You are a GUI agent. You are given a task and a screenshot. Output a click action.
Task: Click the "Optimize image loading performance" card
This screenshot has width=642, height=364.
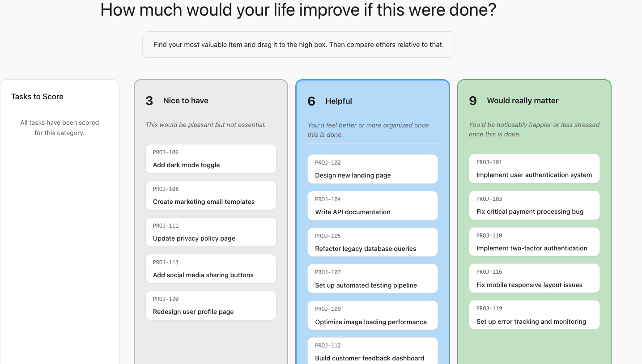click(372, 315)
